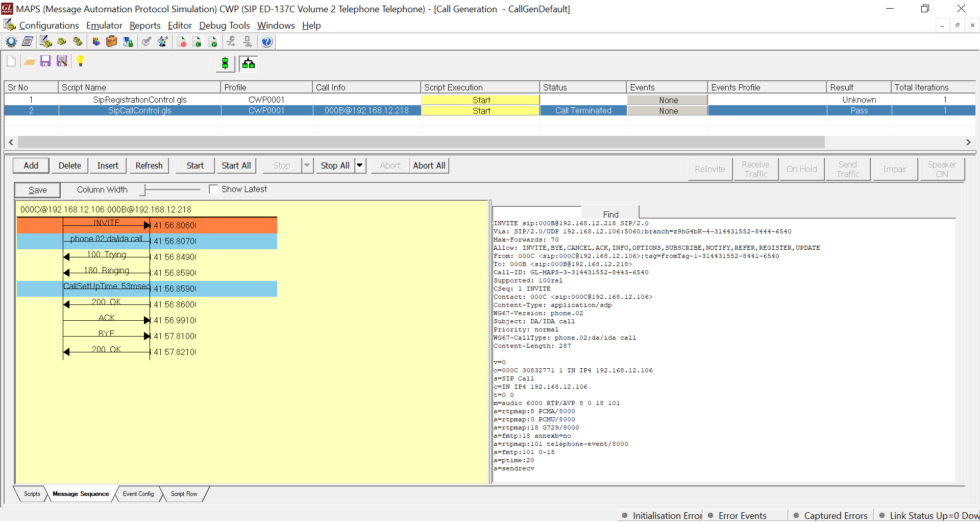Image resolution: width=980 pixels, height=523 pixels.
Task: Open the Reports menu
Action: (x=145, y=26)
